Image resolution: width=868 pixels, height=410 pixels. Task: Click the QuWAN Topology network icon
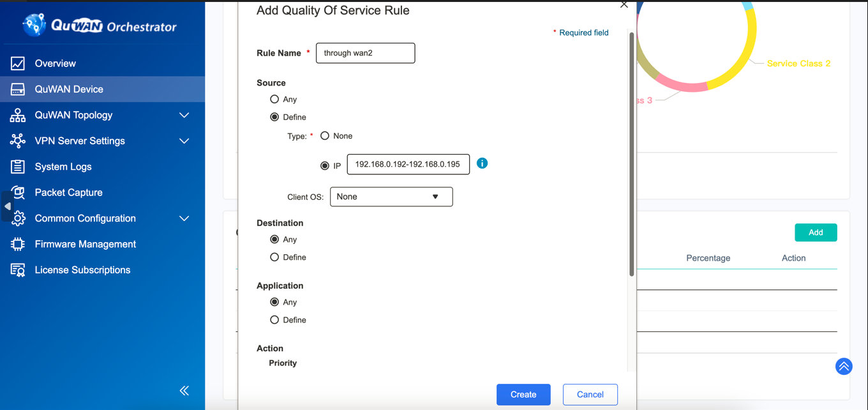pyautogui.click(x=18, y=115)
